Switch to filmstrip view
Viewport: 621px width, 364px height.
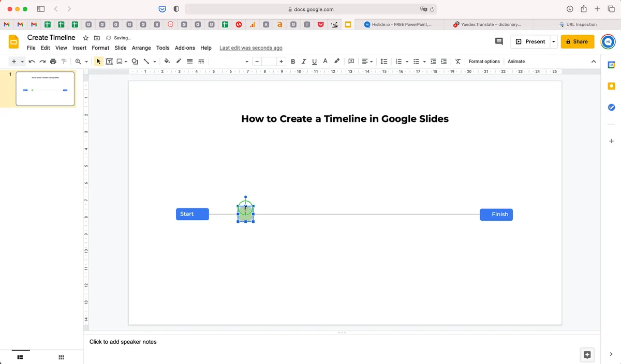20,357
